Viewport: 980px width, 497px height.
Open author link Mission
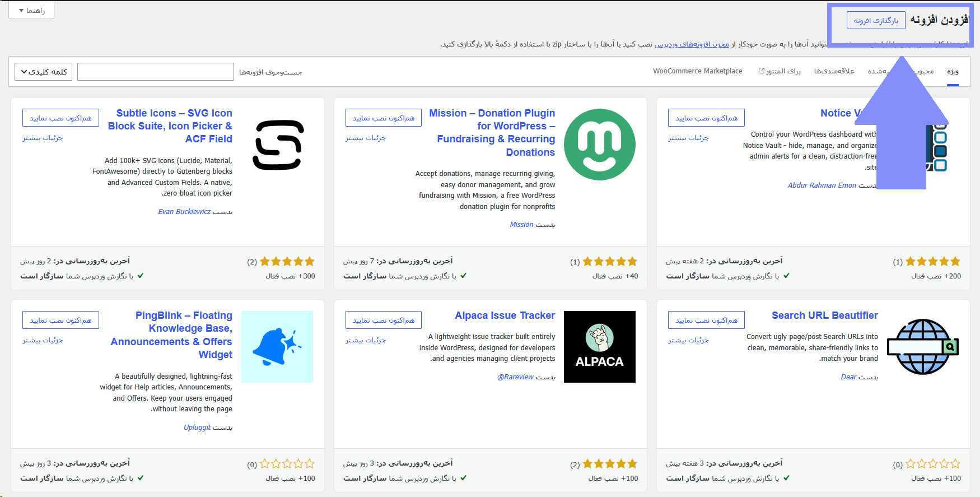521,225
